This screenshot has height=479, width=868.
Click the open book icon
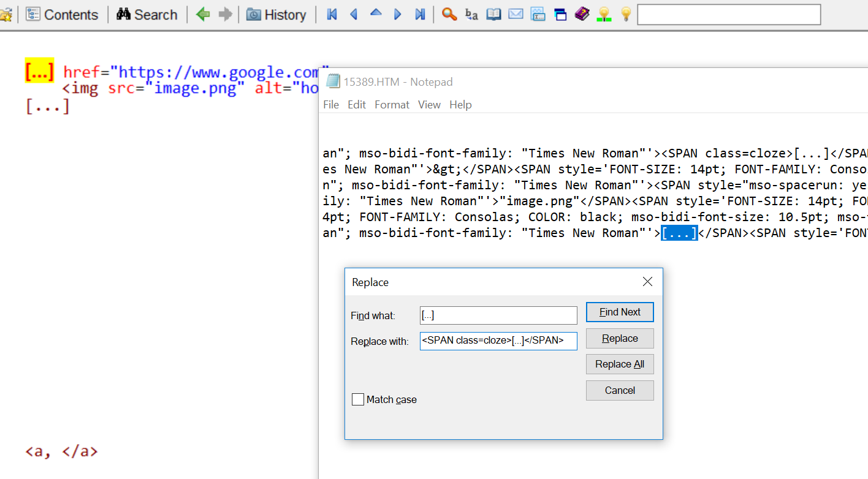(x=493, y=15)
